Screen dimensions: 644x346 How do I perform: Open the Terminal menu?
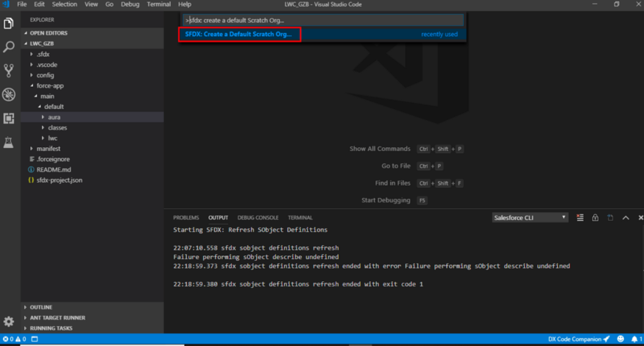click(158, 4)
